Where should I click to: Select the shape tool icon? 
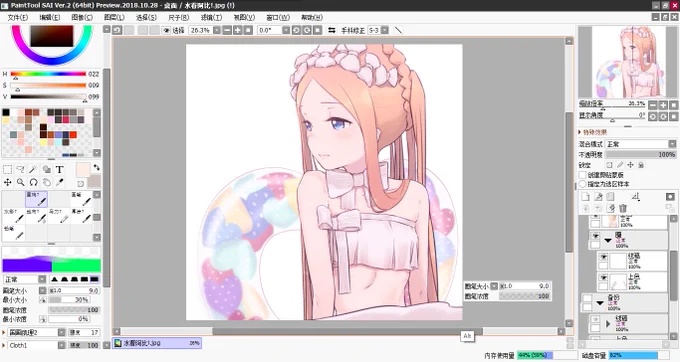pos(46,169)
